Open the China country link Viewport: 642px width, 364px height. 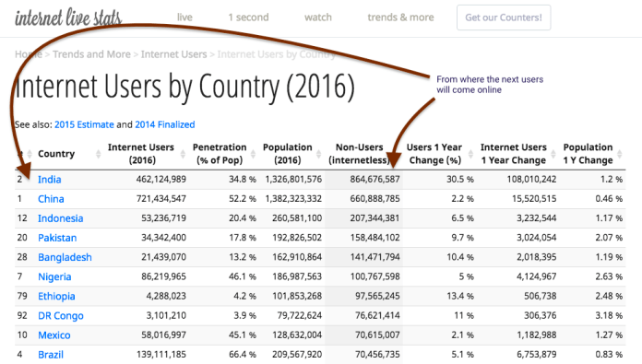click(51, 199)
